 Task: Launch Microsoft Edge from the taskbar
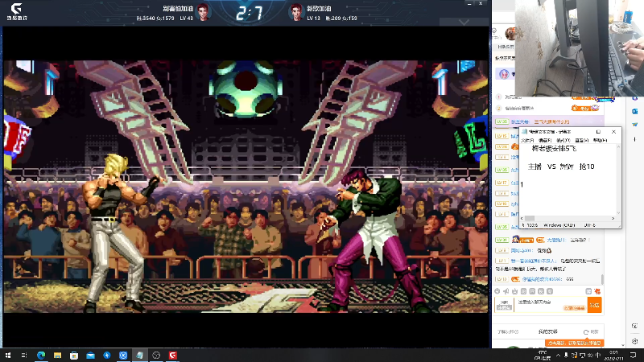41,355
